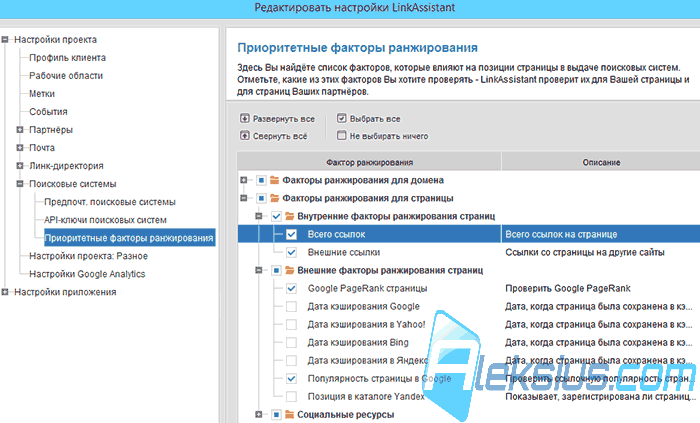Enable Дата кэширования в Yahoo! checkbox
This screenshot has height=423, width=700.
pos(291,324)
